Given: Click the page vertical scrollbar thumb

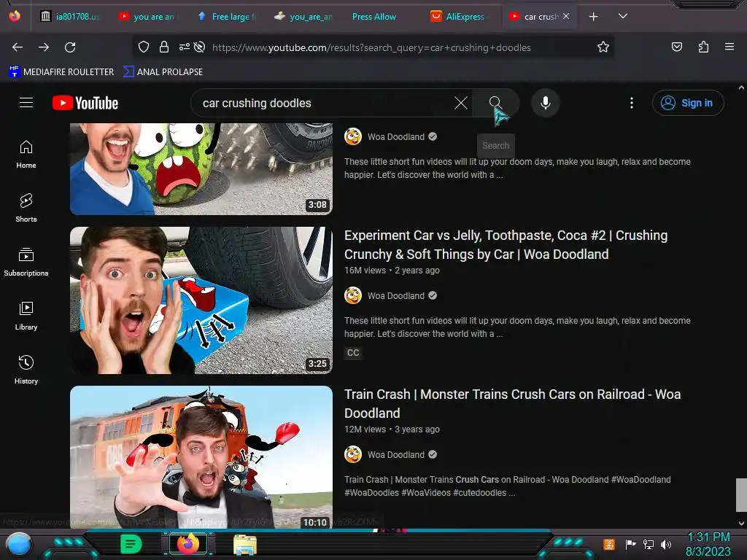Looking at the screenshot, I should 741,495.
